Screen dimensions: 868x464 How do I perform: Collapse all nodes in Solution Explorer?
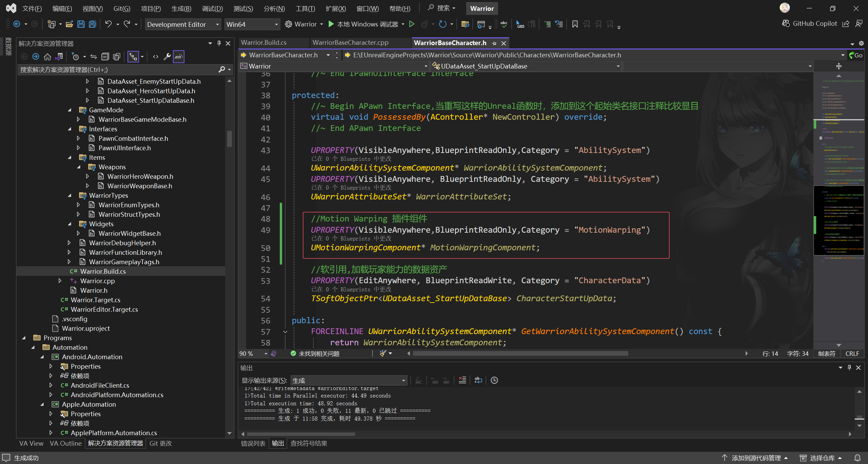point(105,57)
